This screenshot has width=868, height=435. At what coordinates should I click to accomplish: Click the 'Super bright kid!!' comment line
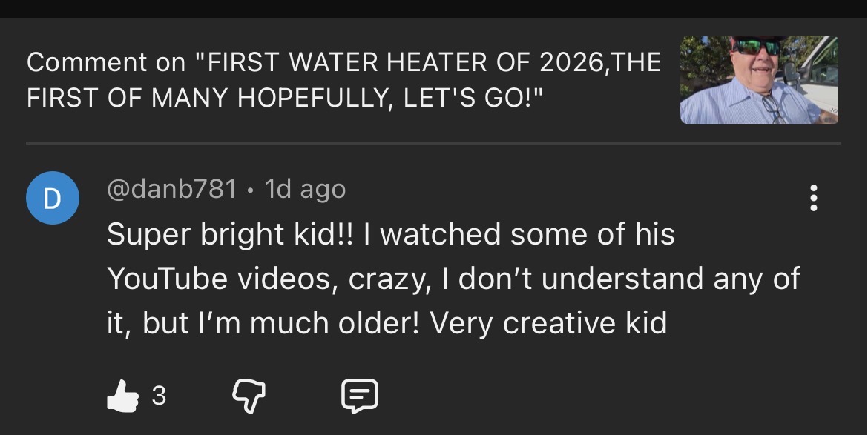pos(231,234)
